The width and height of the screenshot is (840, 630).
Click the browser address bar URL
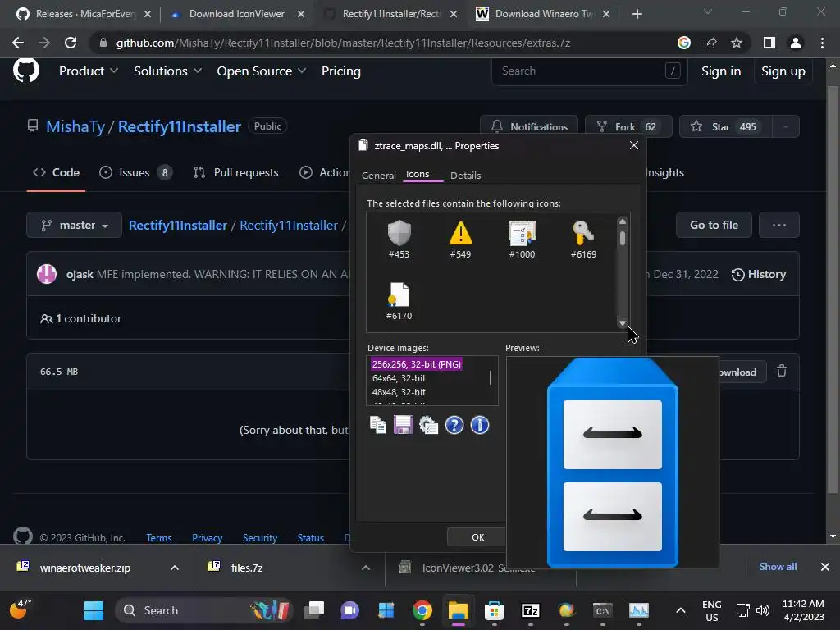point(344,43)
